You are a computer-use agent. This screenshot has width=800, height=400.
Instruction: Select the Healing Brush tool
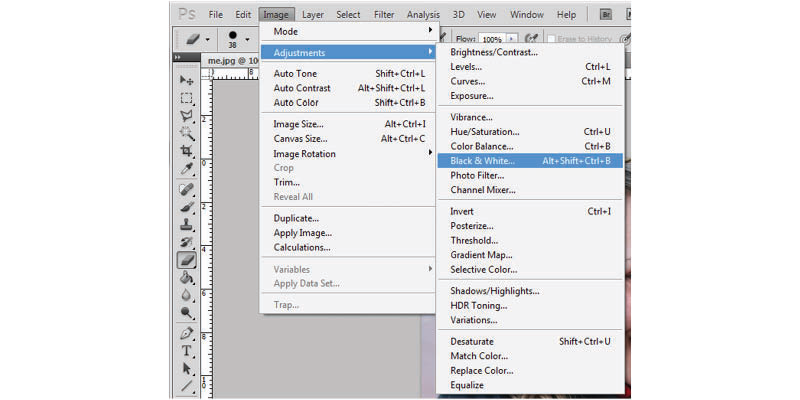[x=187, y=190]
